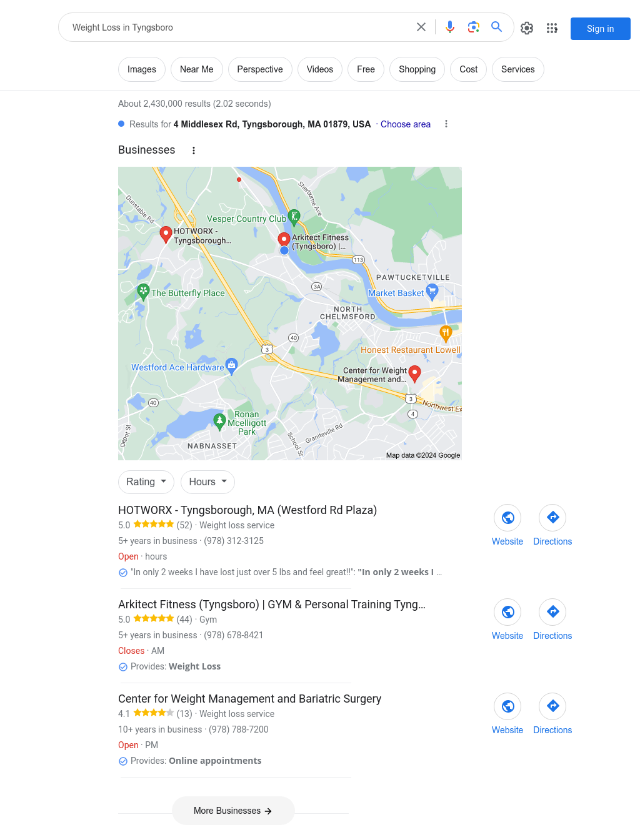The width and height of the screenshot is (640, 840).
Task: Click More Businesses button
Action: (x=233, y=811)
